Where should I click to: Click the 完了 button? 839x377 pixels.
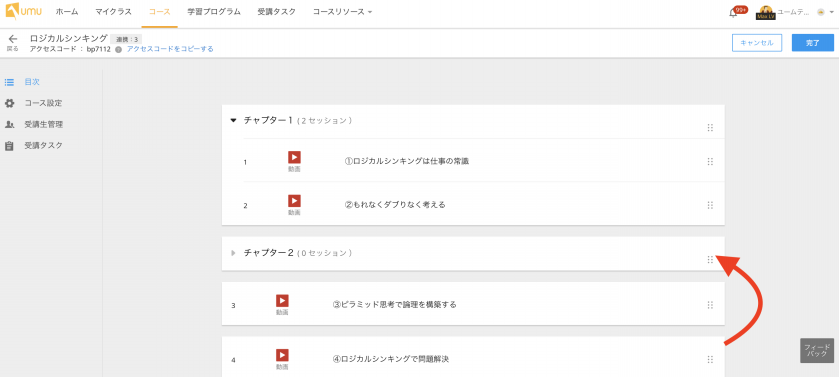[x=812, y=43]
